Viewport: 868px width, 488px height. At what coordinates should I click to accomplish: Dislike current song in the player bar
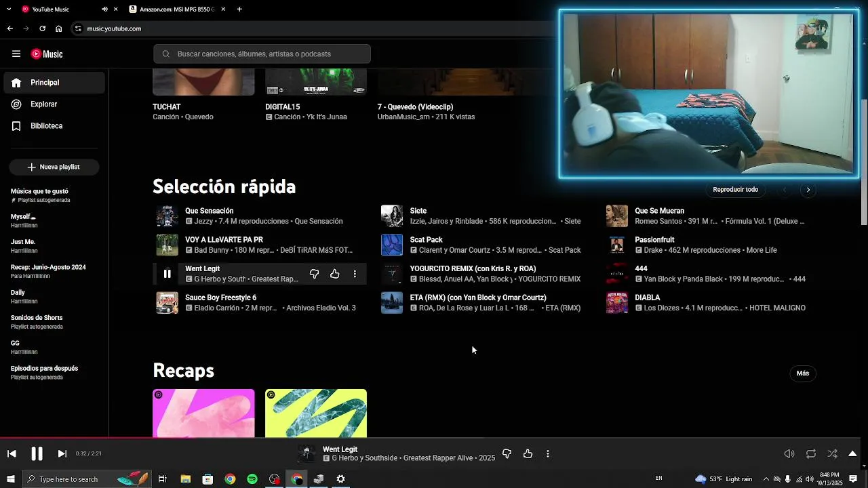[x=507, y=454]
